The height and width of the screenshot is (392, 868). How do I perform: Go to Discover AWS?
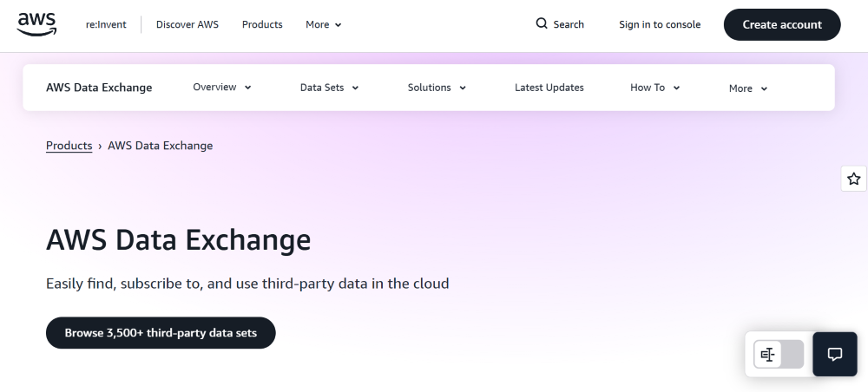tap(187, 24)
